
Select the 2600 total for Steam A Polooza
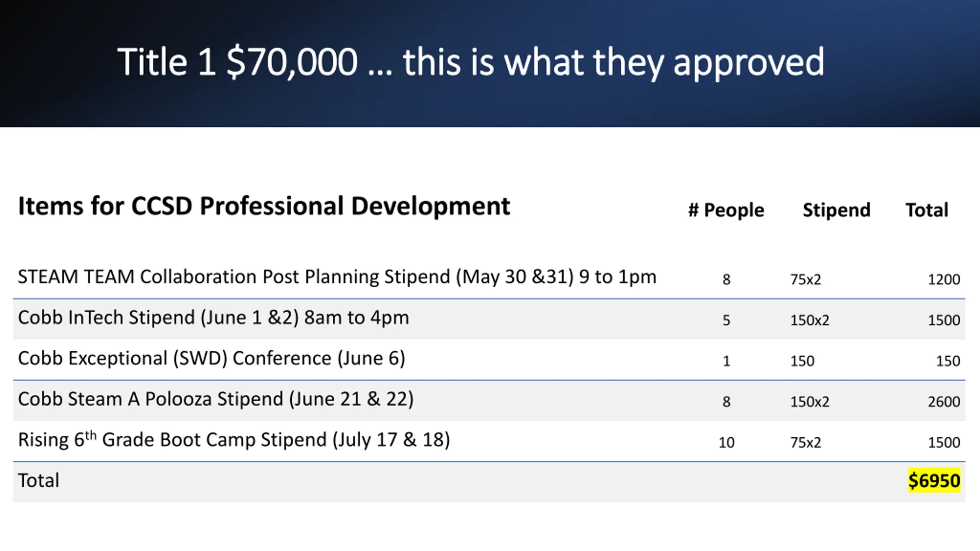(x=944, y=402)
